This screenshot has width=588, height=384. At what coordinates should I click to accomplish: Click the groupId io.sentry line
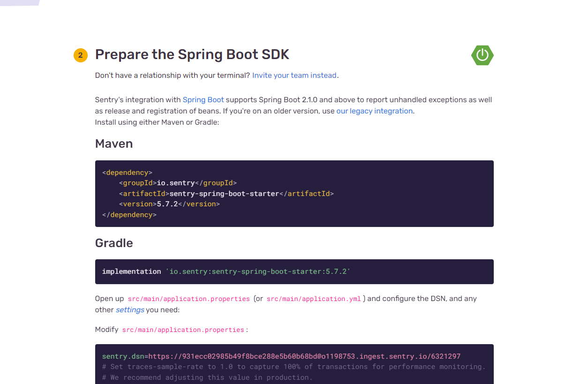(x=178, y=183)
